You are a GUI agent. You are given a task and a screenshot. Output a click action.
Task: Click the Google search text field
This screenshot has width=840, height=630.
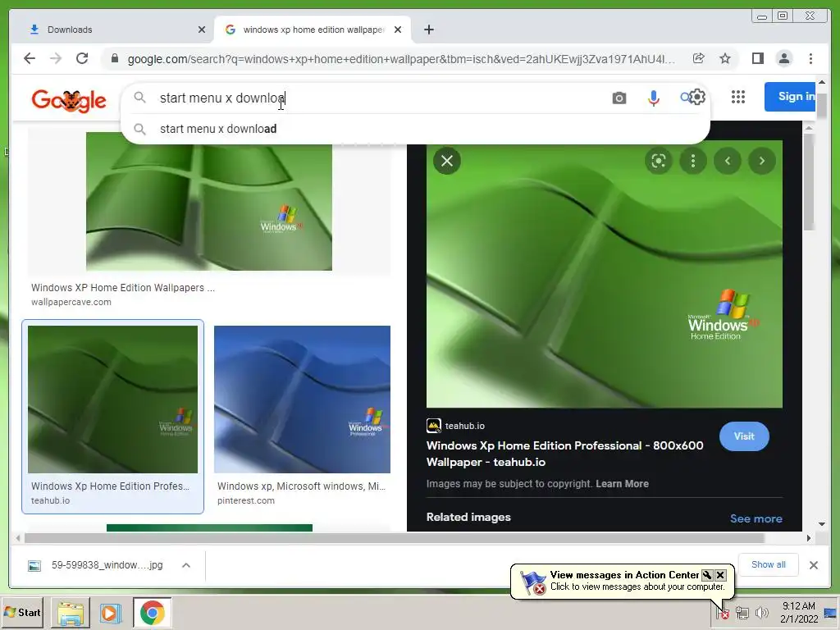point(375,98)
